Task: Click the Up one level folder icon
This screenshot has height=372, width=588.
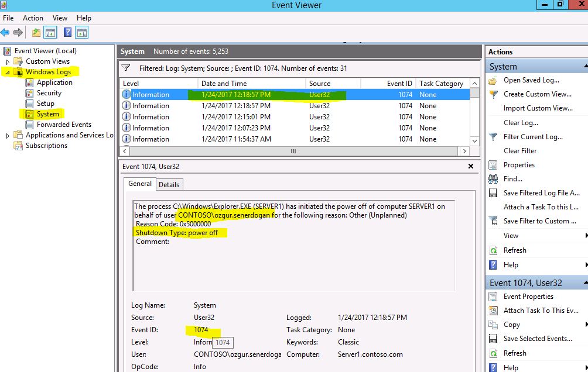Action: (36, 33)
